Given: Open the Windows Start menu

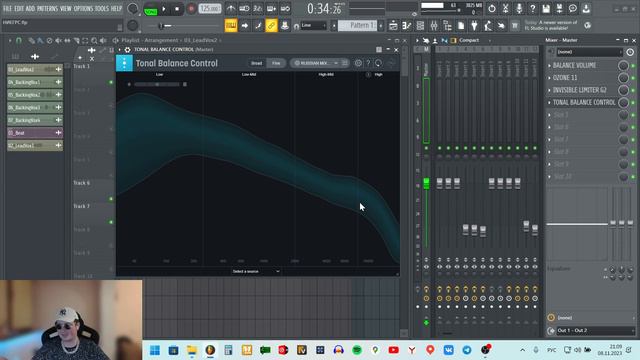Looking at the screenshot, I should [155, 350].
